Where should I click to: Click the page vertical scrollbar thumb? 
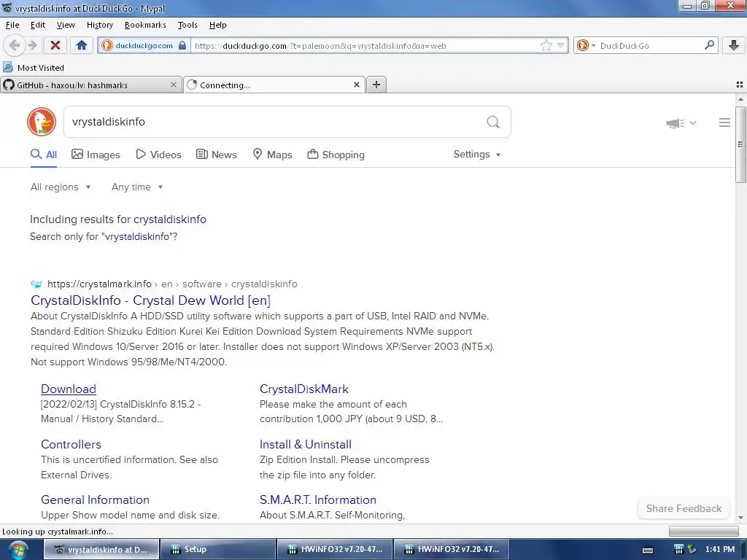click(740, 145)
